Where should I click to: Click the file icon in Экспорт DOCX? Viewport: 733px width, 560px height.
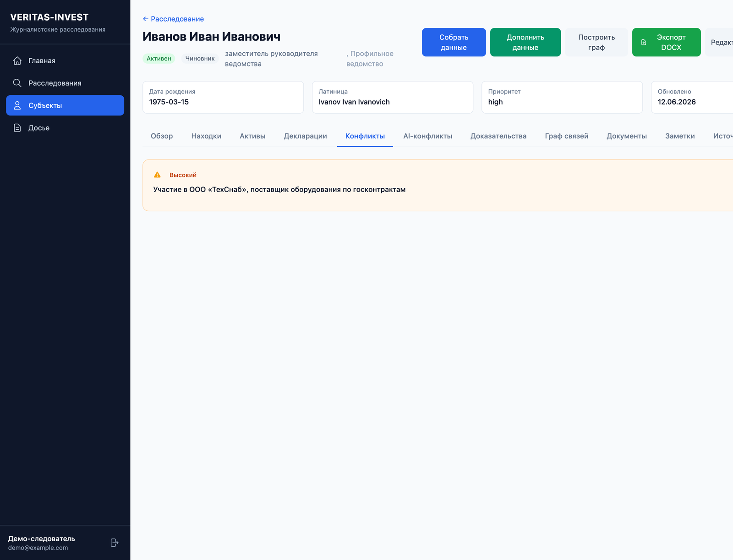point(644,42)
